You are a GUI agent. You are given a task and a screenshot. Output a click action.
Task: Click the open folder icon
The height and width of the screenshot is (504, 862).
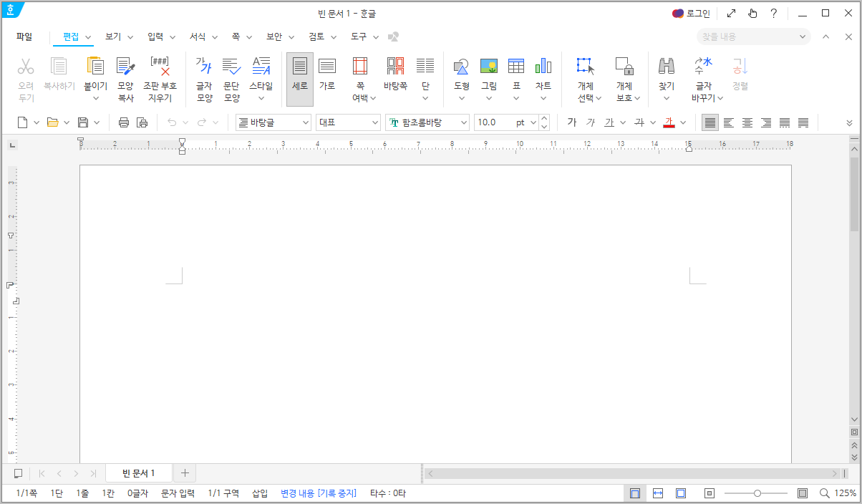52,122
